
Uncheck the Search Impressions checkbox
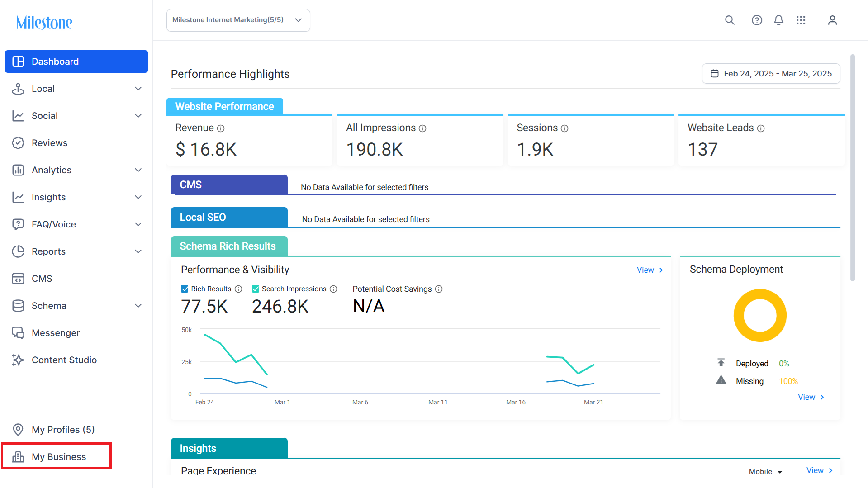coord(256,289)
